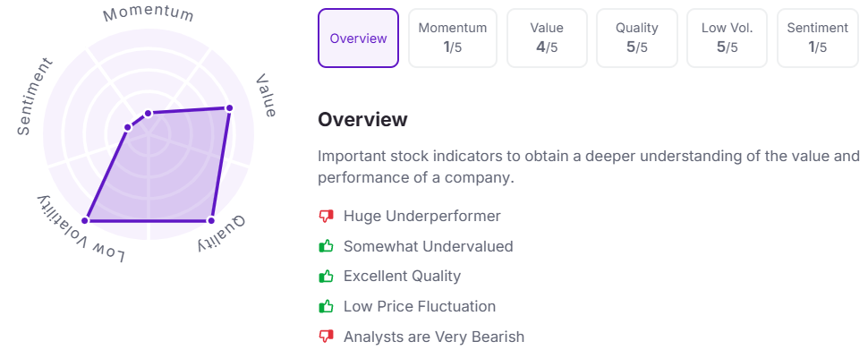The width and height of the screenshot is (868, 350).
Task: Click thumbs-up icon beside Somewhat Undervalued
Action: pyautogui.click(x=326, y=246)
